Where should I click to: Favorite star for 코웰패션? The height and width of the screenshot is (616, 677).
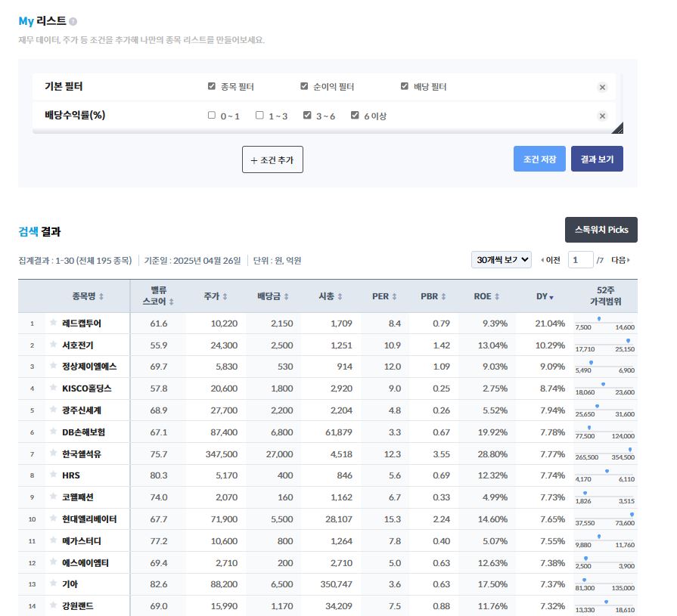pos(53,496)
